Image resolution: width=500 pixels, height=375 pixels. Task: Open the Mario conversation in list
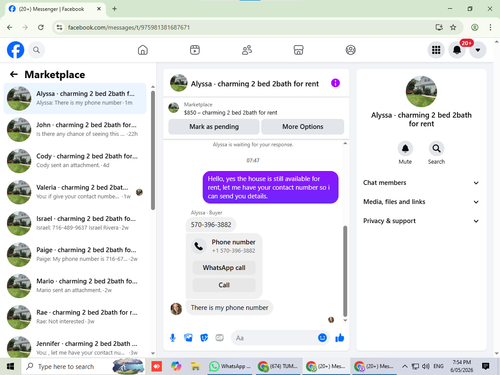click(75, 286)
